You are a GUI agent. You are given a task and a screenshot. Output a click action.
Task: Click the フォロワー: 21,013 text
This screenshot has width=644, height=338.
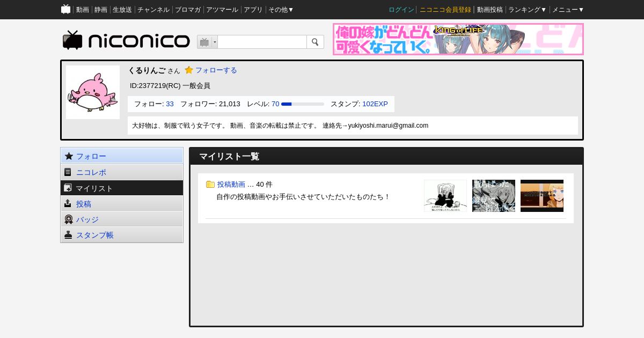(210, 104)
